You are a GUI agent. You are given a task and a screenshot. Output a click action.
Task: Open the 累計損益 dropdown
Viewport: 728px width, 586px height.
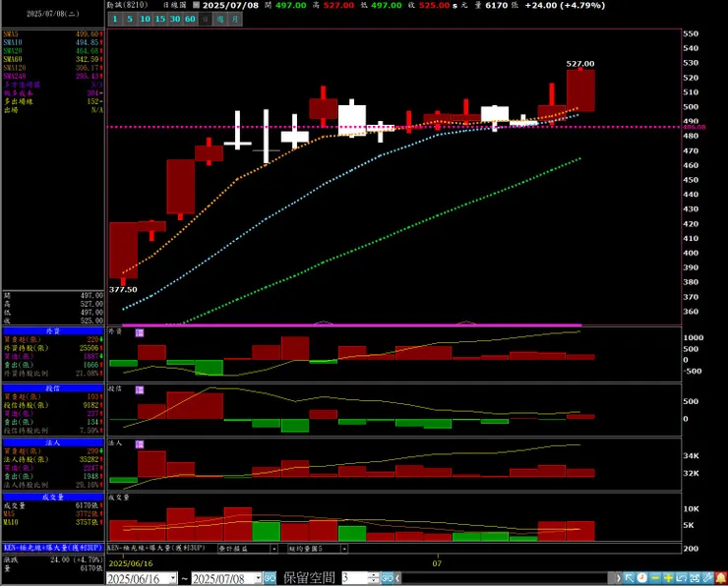274,549
